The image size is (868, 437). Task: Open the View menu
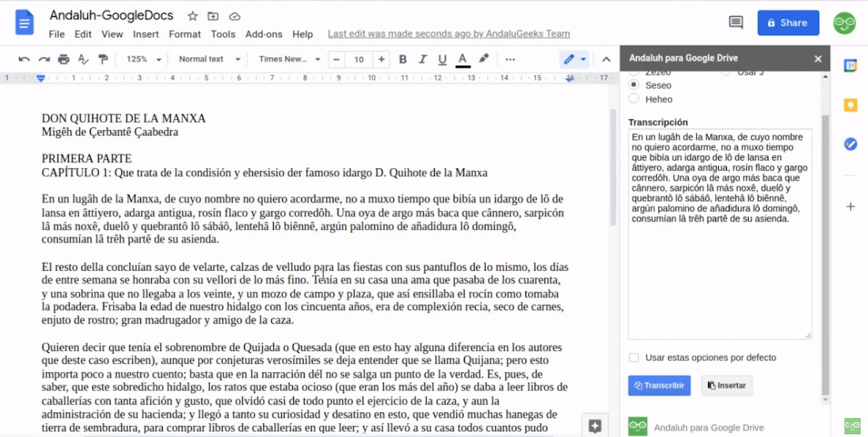click(x=113, y=34)
